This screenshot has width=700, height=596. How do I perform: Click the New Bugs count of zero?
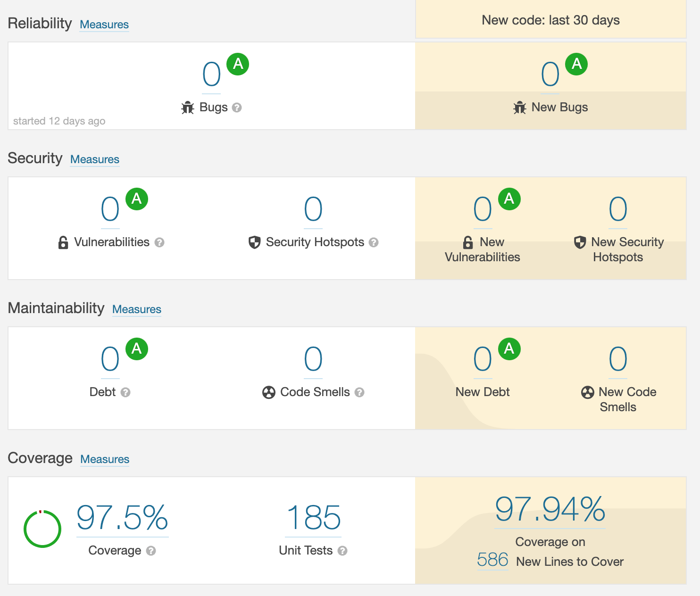pos(550,74)
